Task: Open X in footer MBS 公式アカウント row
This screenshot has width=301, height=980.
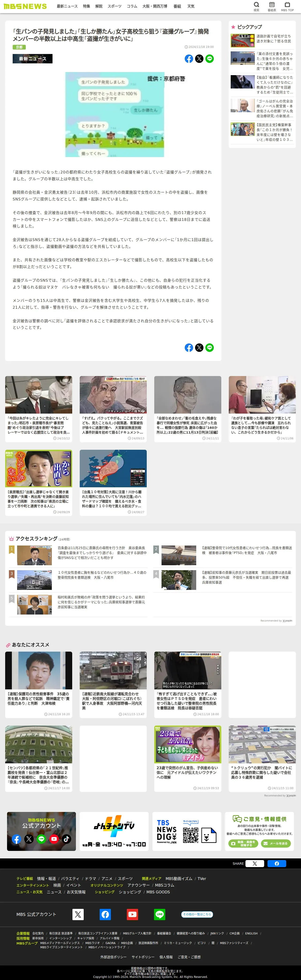Action: [78, 914]
